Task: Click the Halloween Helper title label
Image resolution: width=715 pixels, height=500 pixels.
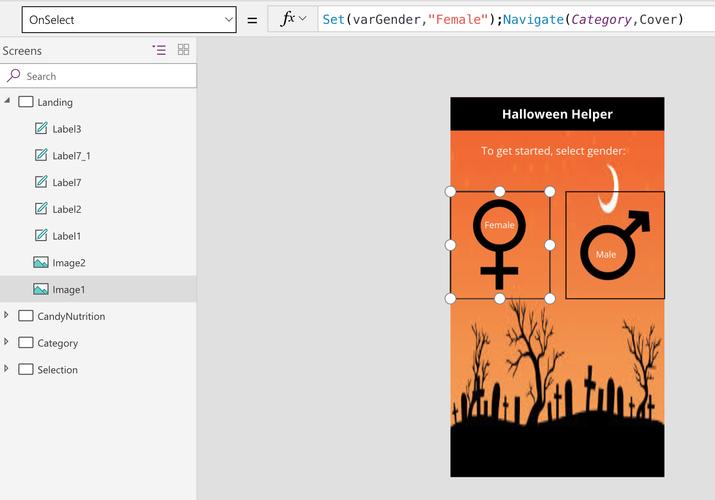Action: 557,114
